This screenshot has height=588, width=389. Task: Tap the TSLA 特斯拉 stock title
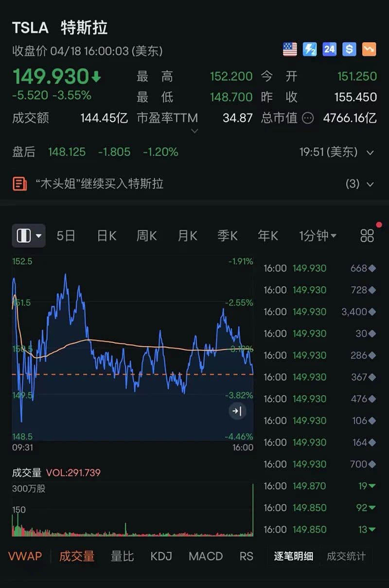[60, 28]
